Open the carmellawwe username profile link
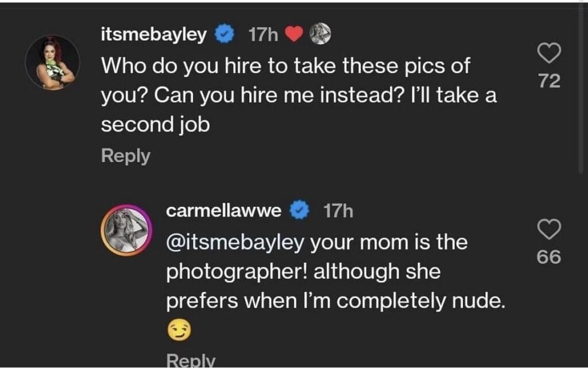Image resolution: width=588 pixels, height=368 pixels. pos(223,211)
